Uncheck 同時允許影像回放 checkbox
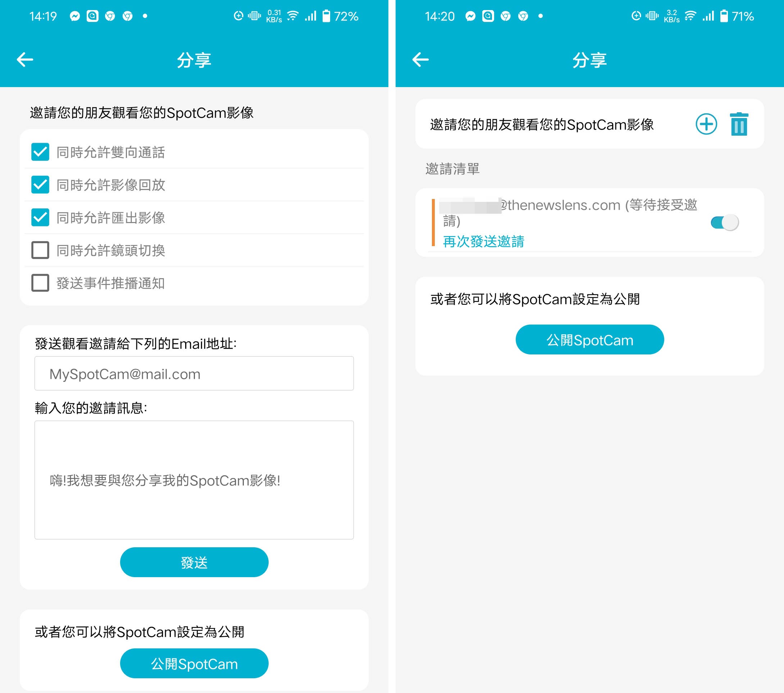 pos(40,185)
